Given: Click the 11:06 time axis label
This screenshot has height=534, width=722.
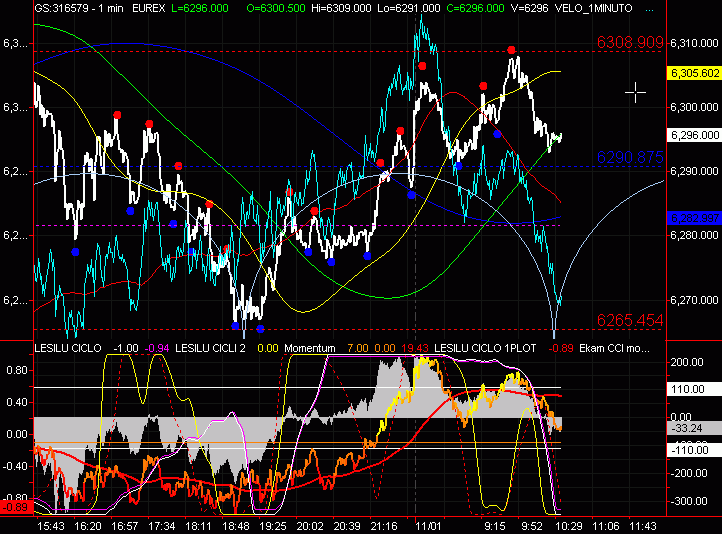Looking at the screenshot, I should [606, 526].
